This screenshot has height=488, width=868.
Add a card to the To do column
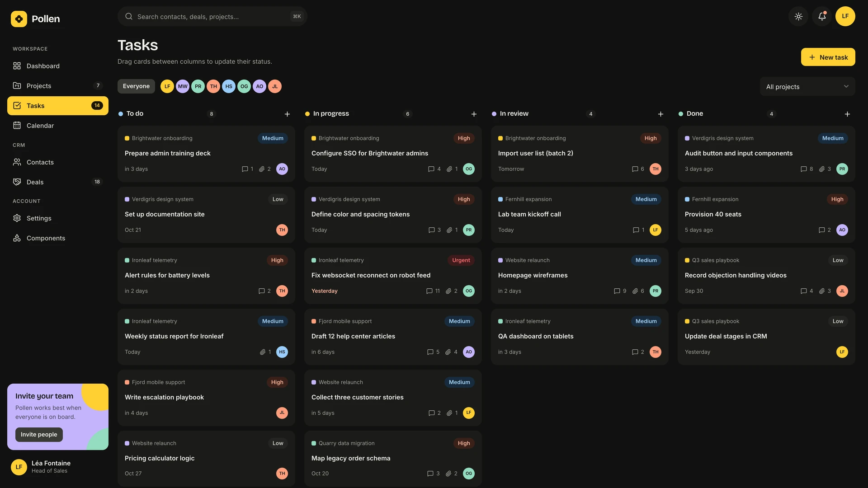tap(287, 114)
